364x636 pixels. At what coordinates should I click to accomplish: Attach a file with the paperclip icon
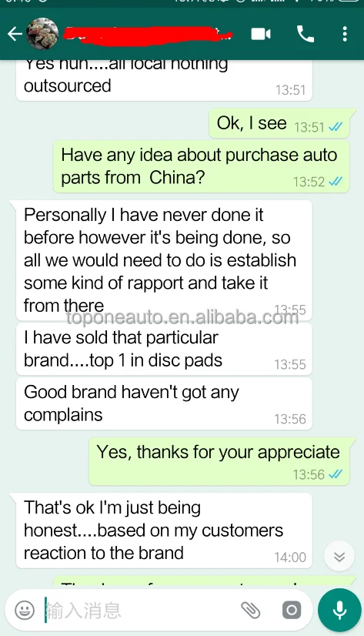coord(251,610)
